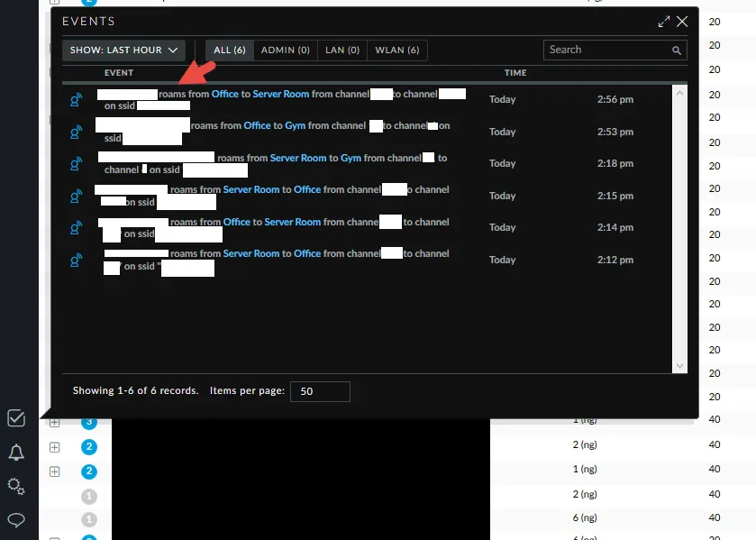
Task: Click the search magnifier icon
Action: pos(677,50)
